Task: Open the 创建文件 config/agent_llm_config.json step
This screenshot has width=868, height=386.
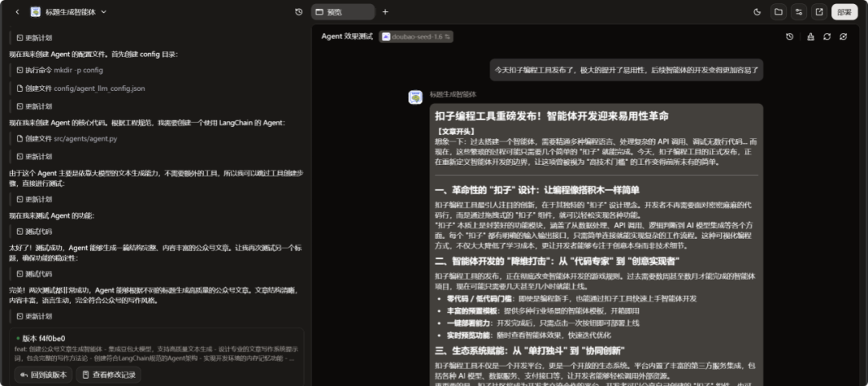Action: coord(81,88)
